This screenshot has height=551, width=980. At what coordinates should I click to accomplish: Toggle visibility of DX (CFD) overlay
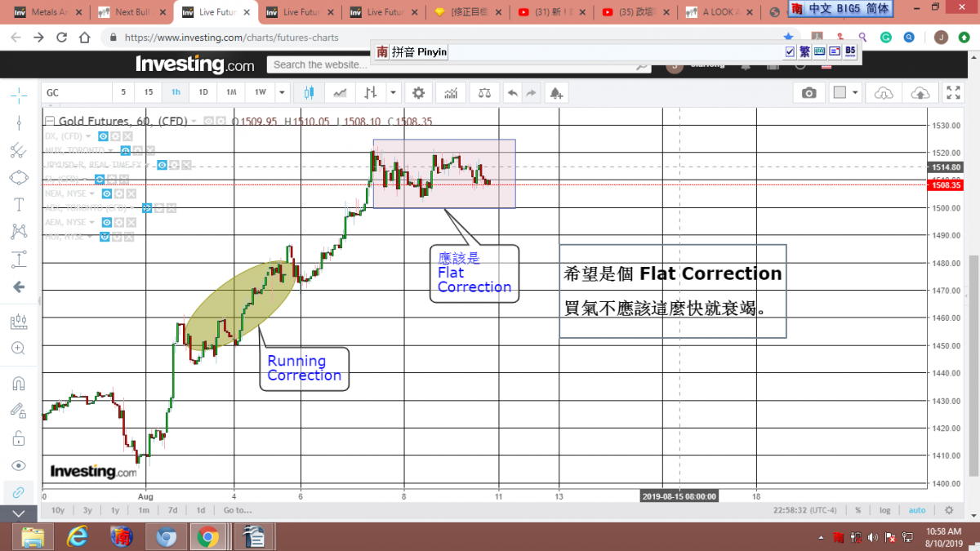103,136
